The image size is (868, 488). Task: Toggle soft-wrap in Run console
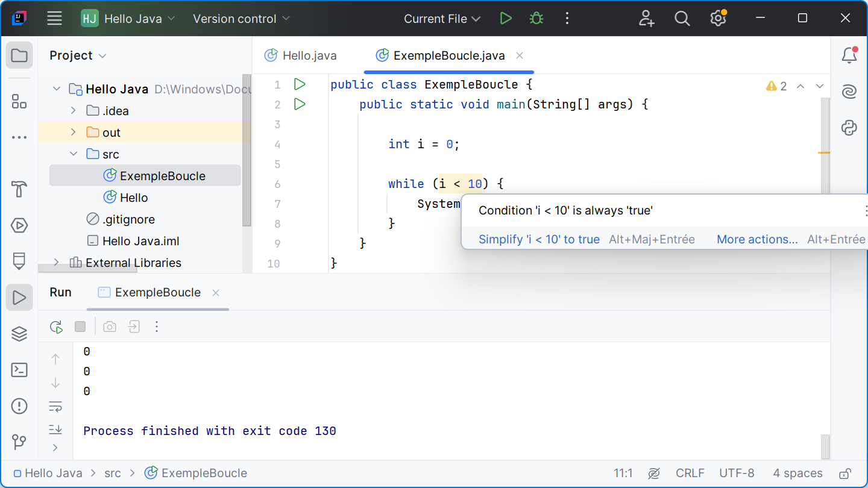click(x=55, y=407)
